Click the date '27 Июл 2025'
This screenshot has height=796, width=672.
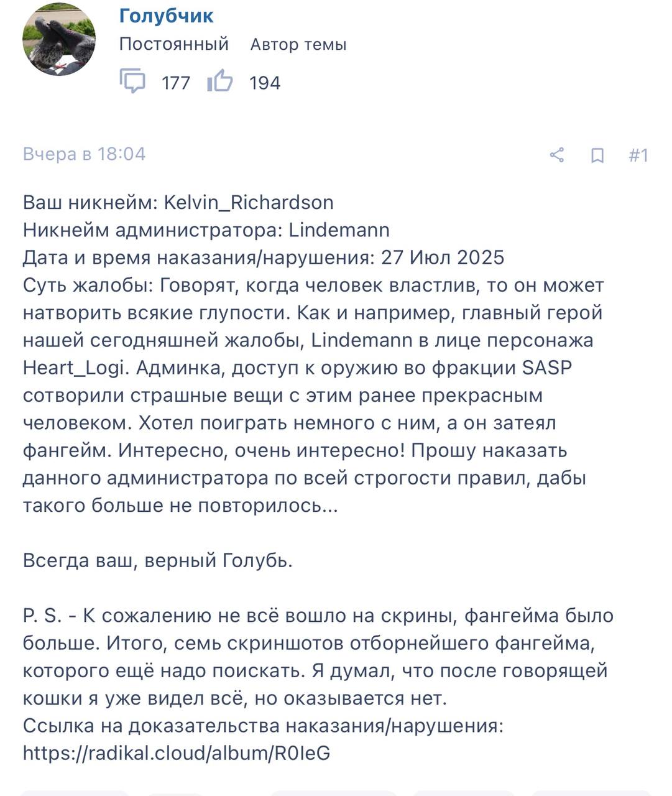pos(443,257)
